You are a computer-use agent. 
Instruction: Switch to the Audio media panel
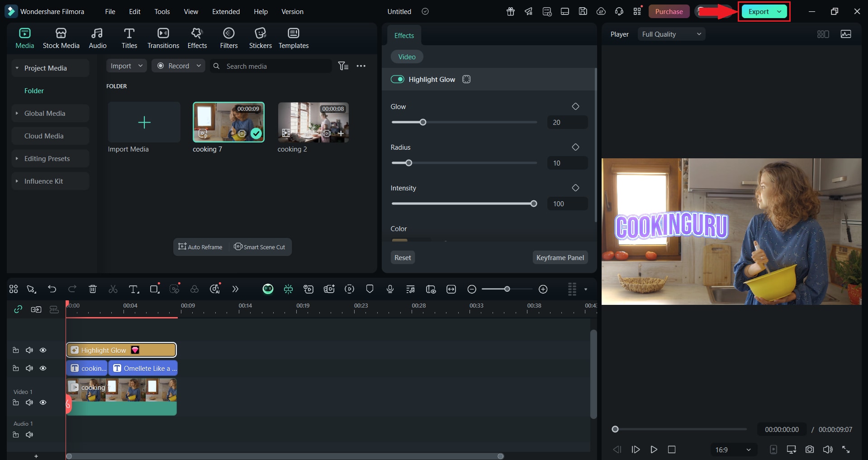click(97, 38)
